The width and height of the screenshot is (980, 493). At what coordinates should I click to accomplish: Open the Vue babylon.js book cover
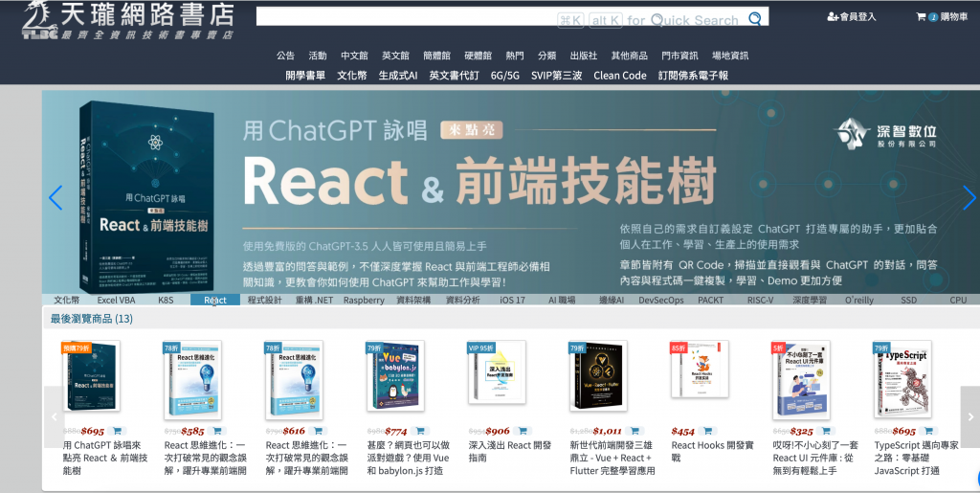tap(395, 375)
